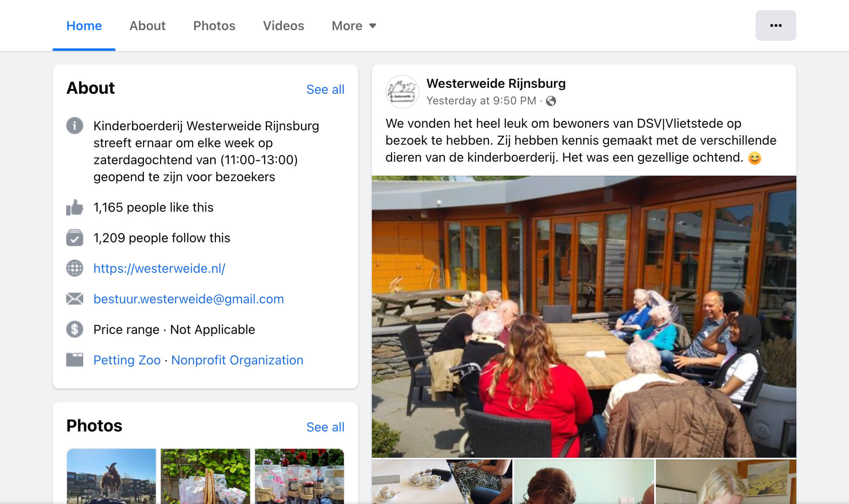Click the 'Price range · Not Applicable' text
Screen dimensions: 849x504
click(174, 330)
